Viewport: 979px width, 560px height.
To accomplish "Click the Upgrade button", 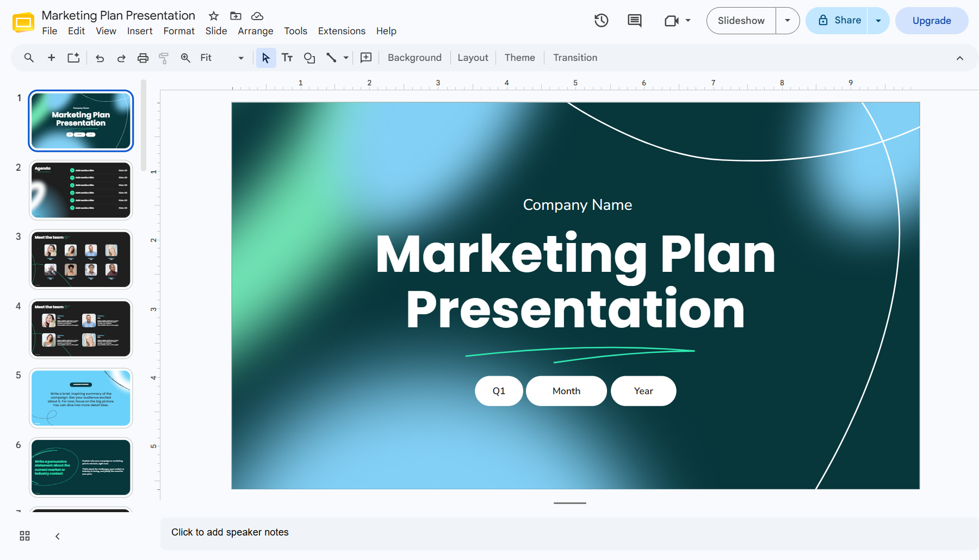I will click(x=932, y=21).
